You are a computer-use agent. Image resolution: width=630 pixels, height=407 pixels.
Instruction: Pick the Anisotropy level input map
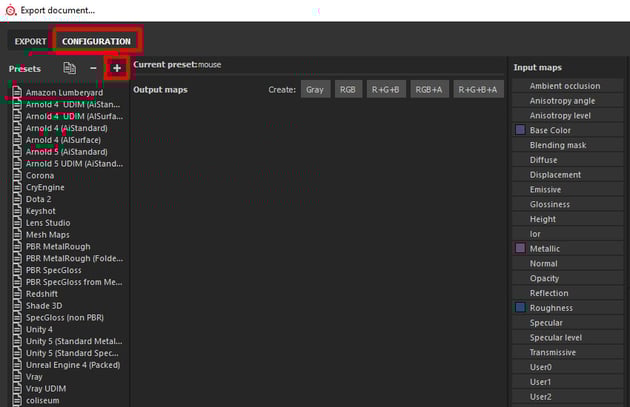pos(568,115)
